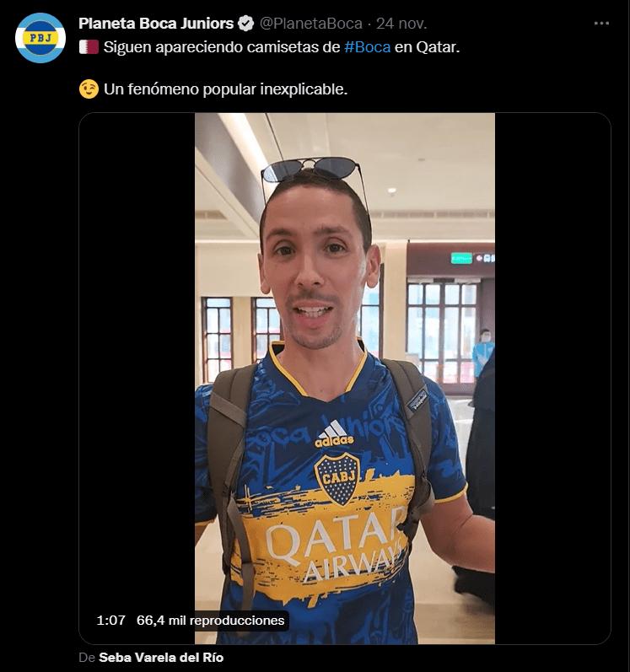Open Seba Varela del Río's profile link
Screen dimensions: 630x672
[x=161, y=658]
